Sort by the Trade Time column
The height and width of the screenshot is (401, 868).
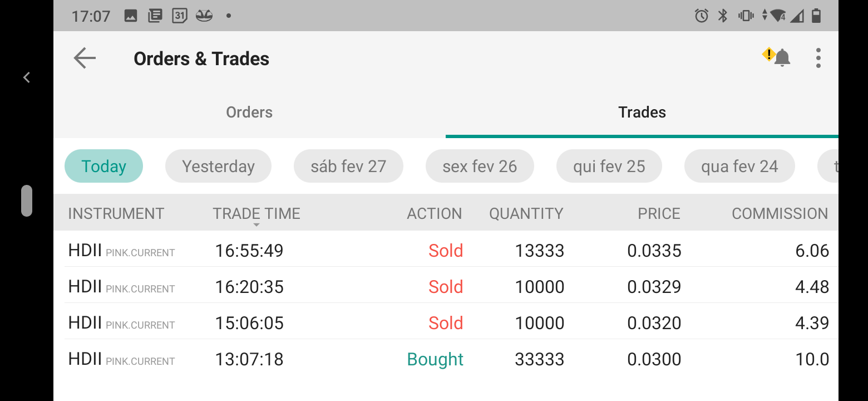(x=257, y=214)
